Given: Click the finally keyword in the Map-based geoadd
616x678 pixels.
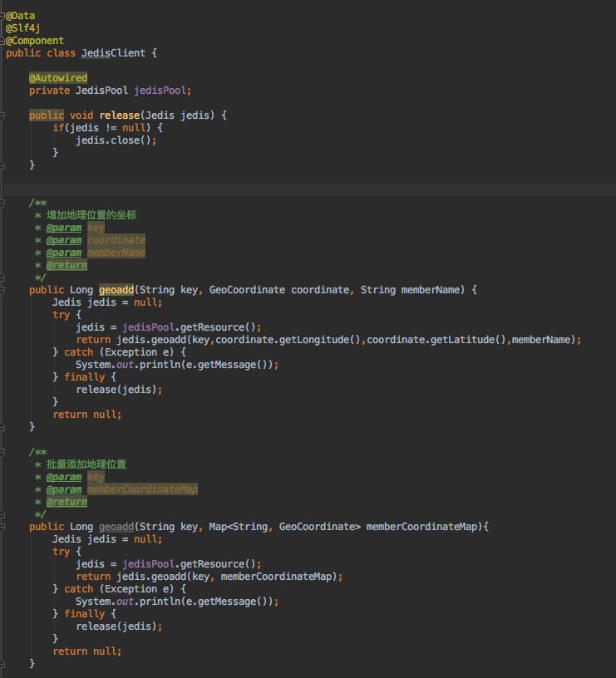Looking at the screenshot, I should click(x=84, y=615).
